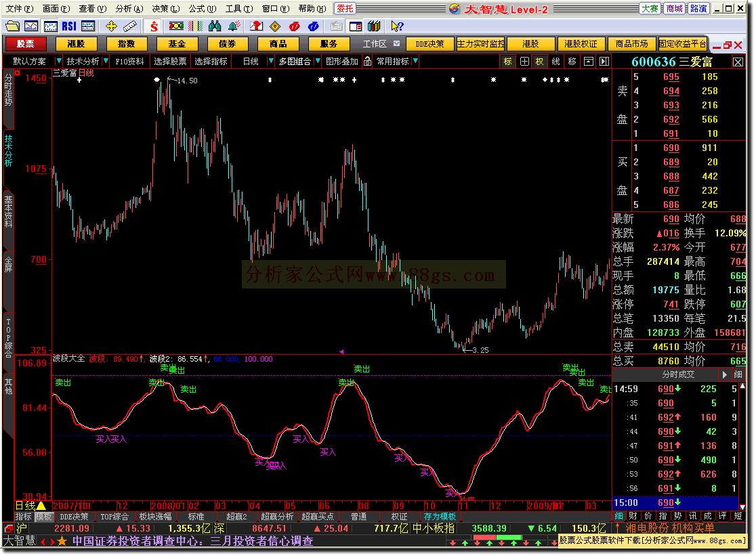Viewport: 756px width, 556px height.
Task: Click the 日线 yellow triangle expander at bottom left
Action: pyautogui.click(x=41, y=506)
